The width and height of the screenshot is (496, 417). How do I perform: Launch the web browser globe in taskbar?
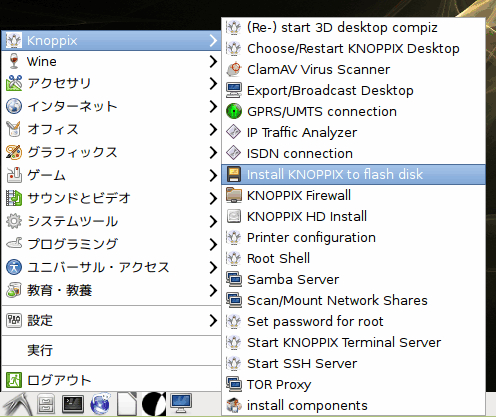(100, 404)
